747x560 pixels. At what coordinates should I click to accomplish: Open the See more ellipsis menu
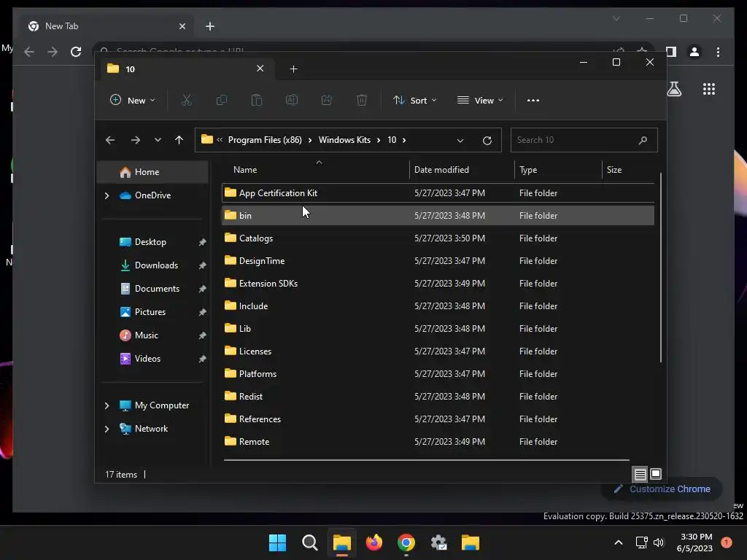(x=533, y=101)
